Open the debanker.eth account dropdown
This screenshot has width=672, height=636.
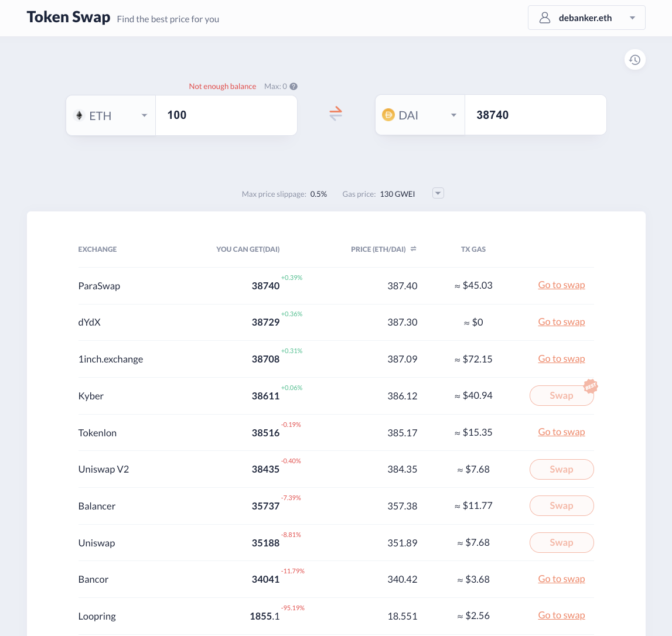click(x=586, y=18)
